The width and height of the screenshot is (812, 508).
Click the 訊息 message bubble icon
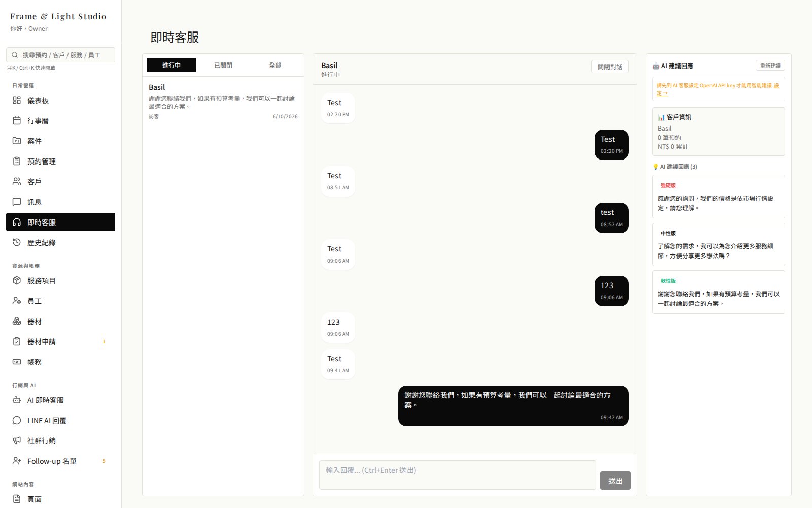point(17,202)
